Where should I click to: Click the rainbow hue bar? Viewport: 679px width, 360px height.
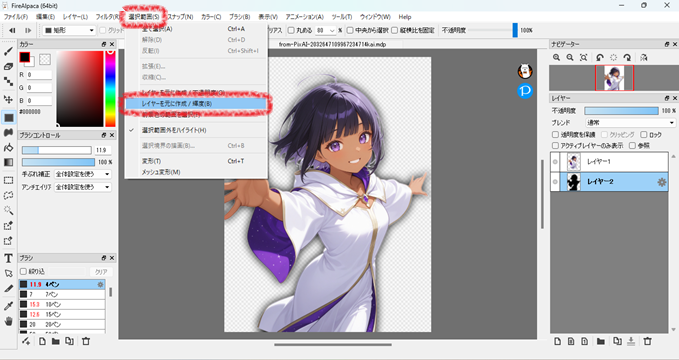[110, 89]
